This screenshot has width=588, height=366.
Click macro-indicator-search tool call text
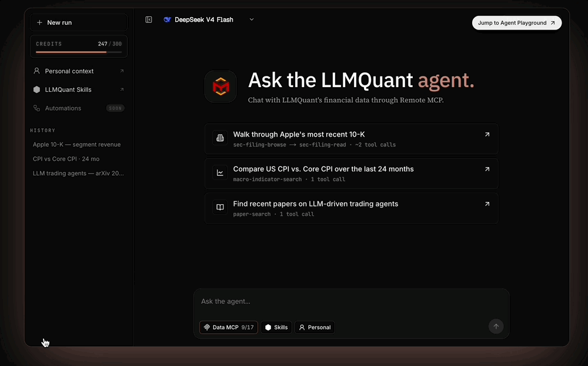(x=268, y=179)
